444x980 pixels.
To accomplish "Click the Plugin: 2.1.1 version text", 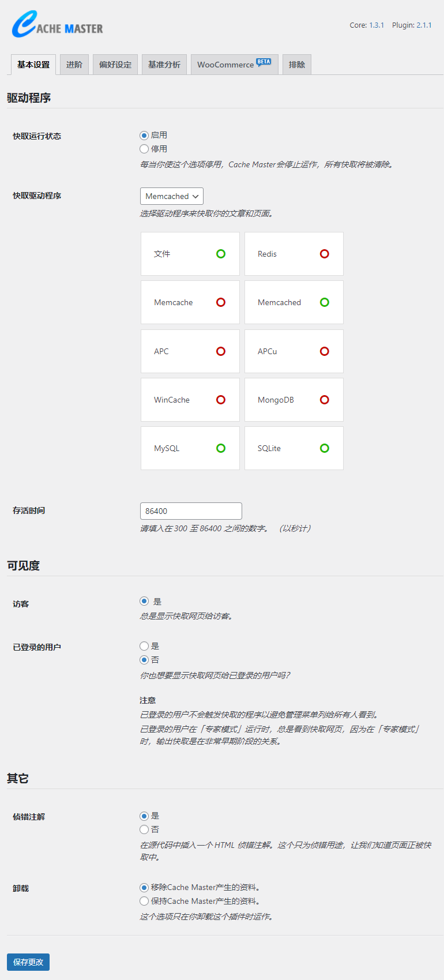I will coord(412,25).
